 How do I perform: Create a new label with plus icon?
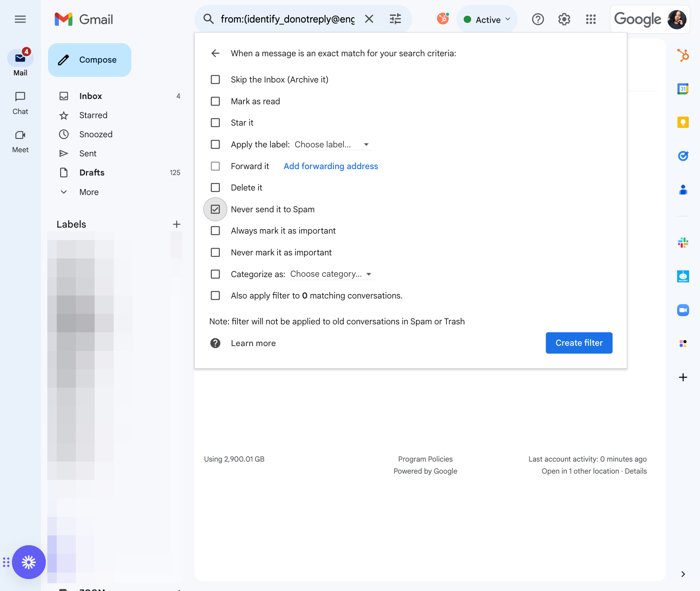[177, 224]
